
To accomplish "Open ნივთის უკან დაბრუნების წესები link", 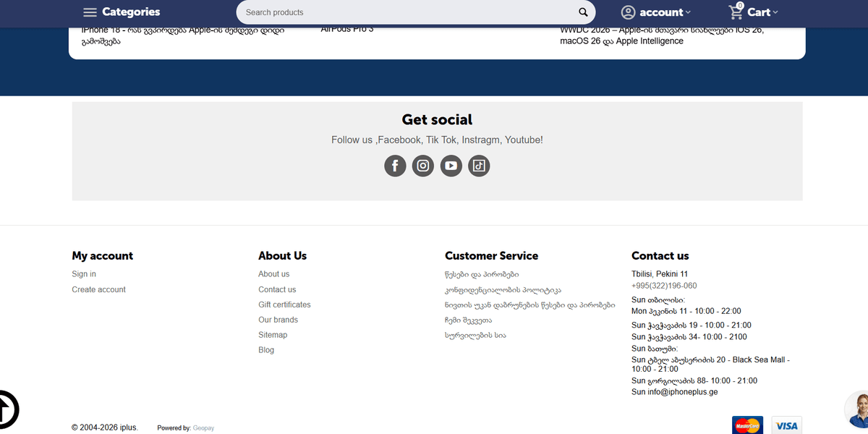I will tap(530, 305).
